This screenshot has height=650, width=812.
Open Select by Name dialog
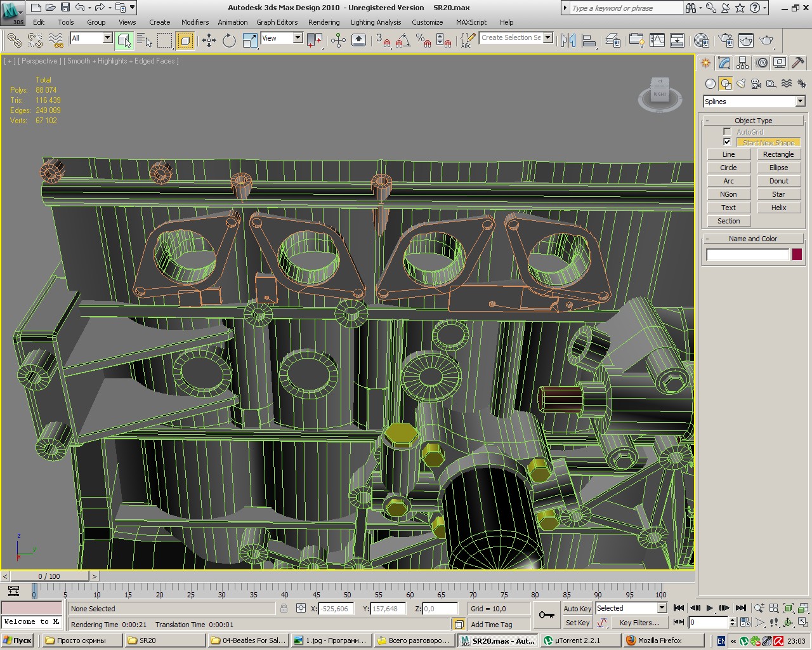coord(145,41)
